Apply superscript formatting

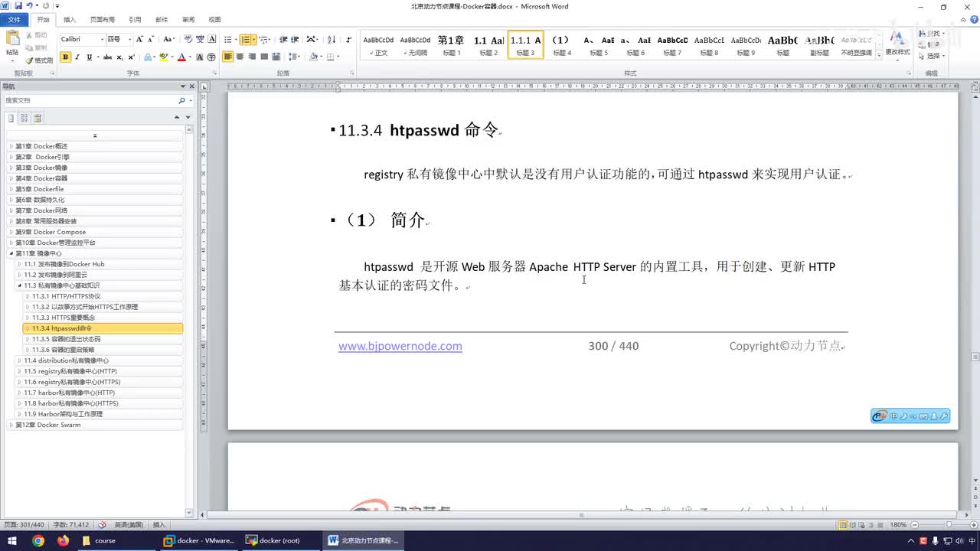click(132, 57)
